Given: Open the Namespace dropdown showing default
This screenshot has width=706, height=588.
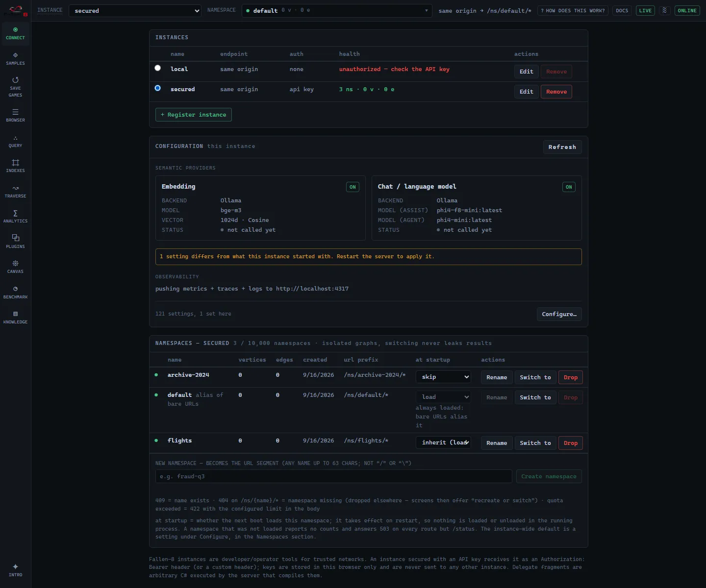Looking at the screenshot, I should point(337,11).
